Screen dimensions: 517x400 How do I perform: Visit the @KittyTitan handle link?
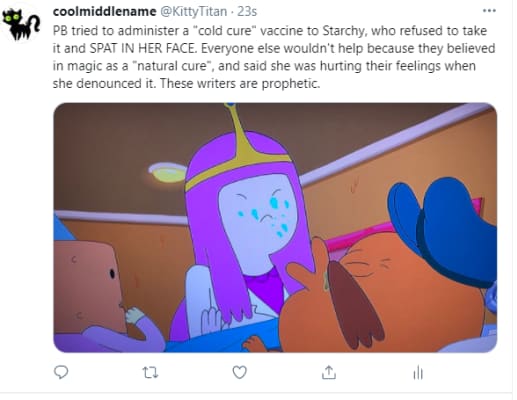(194, 12)
